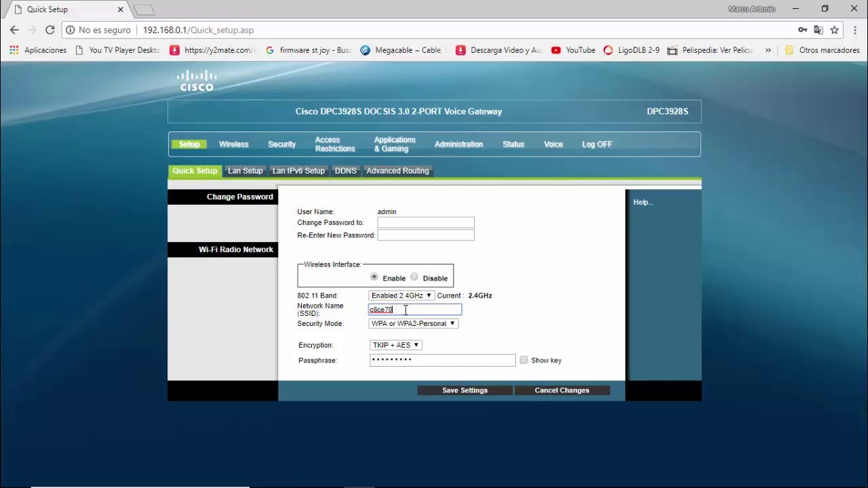Screen dimensions: 868x488
Task: Open Chrome three-dot menu
Action: pyautogui.click(x=854, y=30)
